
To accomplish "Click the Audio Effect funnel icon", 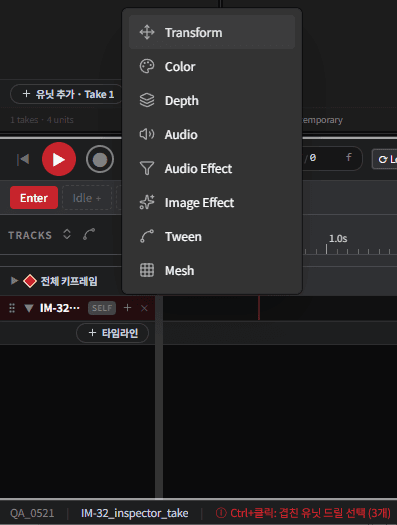I will tap(147, 168).
